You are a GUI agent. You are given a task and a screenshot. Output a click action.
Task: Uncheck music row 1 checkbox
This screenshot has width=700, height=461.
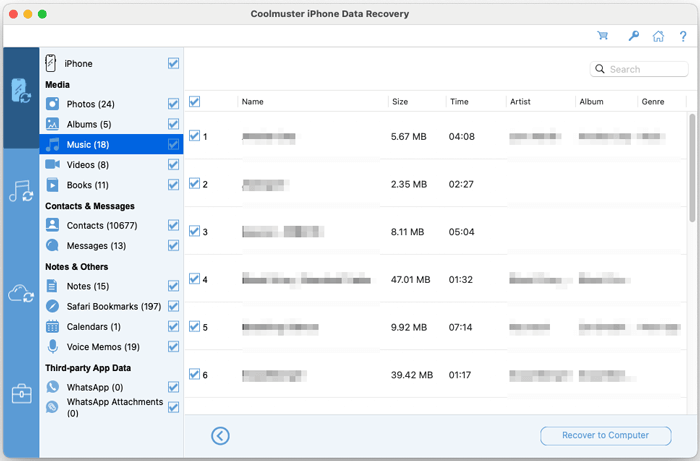click(194, 136)
